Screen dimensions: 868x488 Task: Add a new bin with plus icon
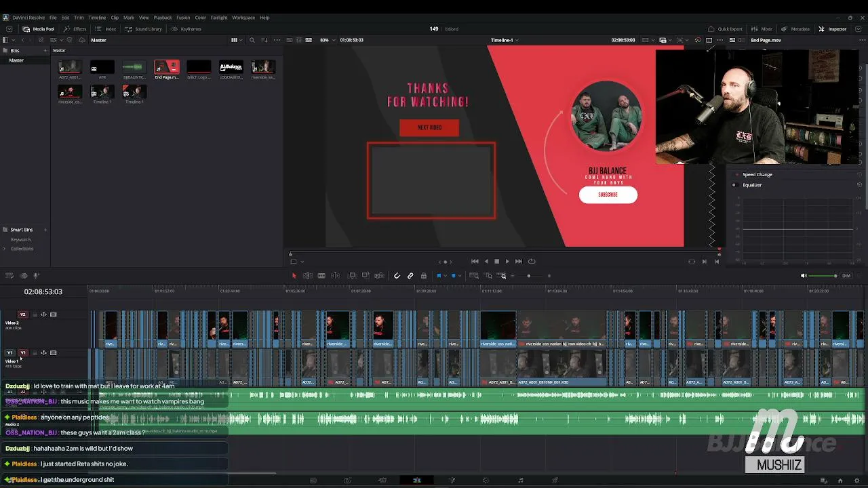[45, 50]
